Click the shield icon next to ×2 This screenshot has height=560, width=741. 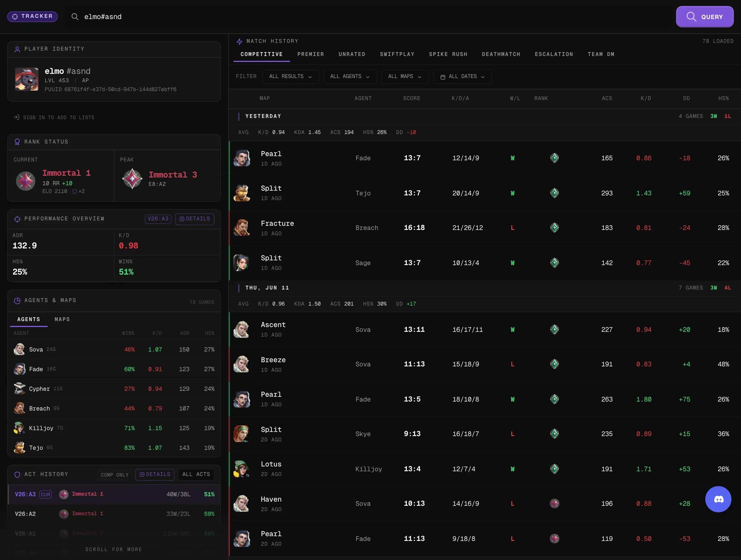(x=75, y=191)
